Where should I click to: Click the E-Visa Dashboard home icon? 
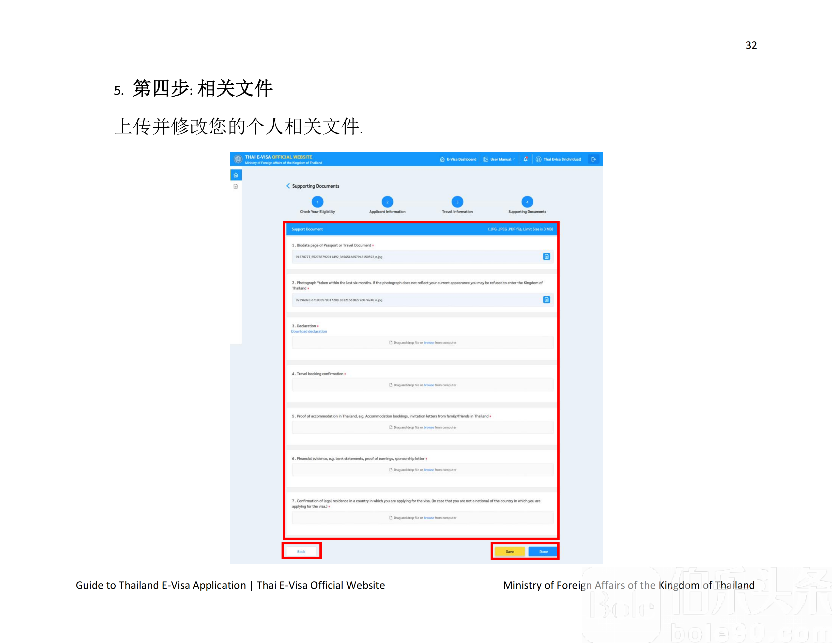click(x=442, y=159)
